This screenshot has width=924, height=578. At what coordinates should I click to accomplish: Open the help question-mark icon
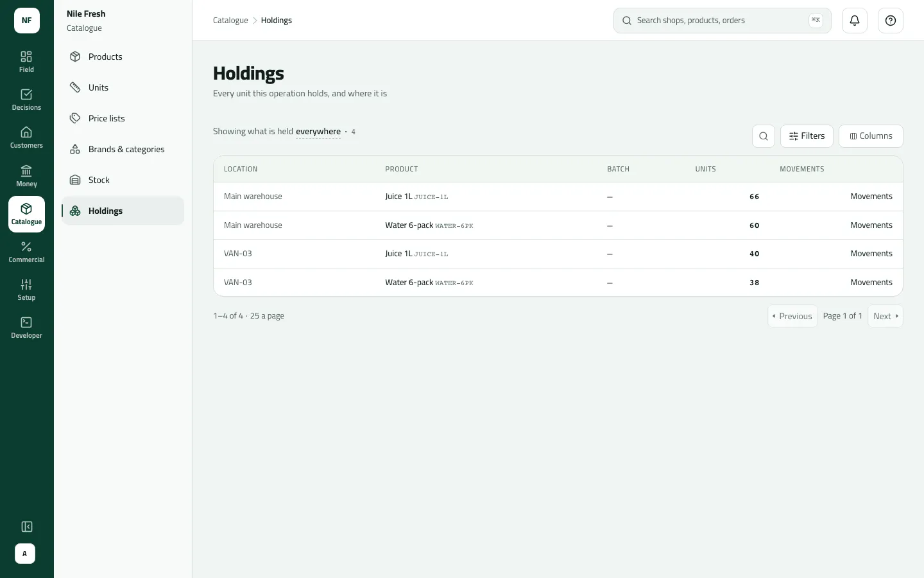click(x=891, y=21)
